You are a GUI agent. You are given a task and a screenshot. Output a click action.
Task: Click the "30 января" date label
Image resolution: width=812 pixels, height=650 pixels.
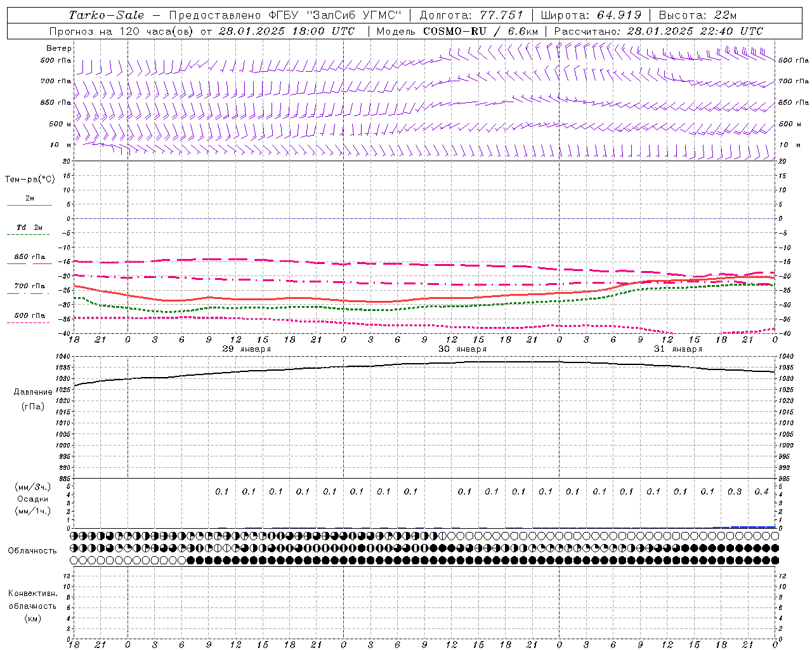(462, 349)
